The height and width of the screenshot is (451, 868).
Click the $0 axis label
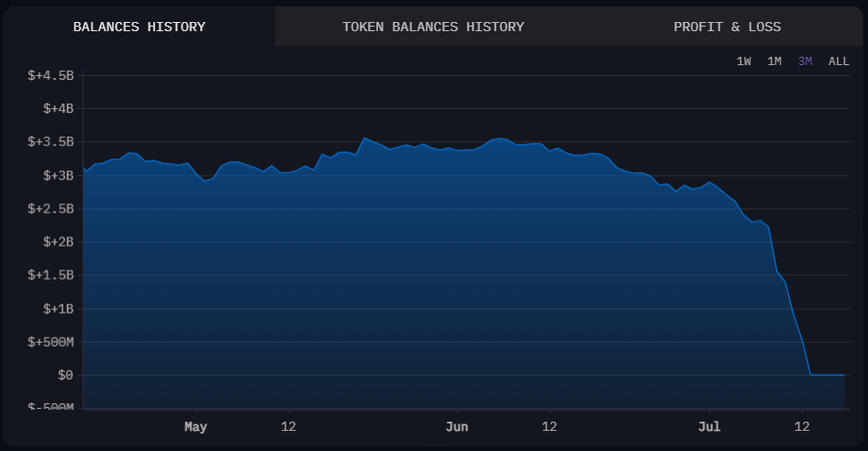tap(65, 375)
